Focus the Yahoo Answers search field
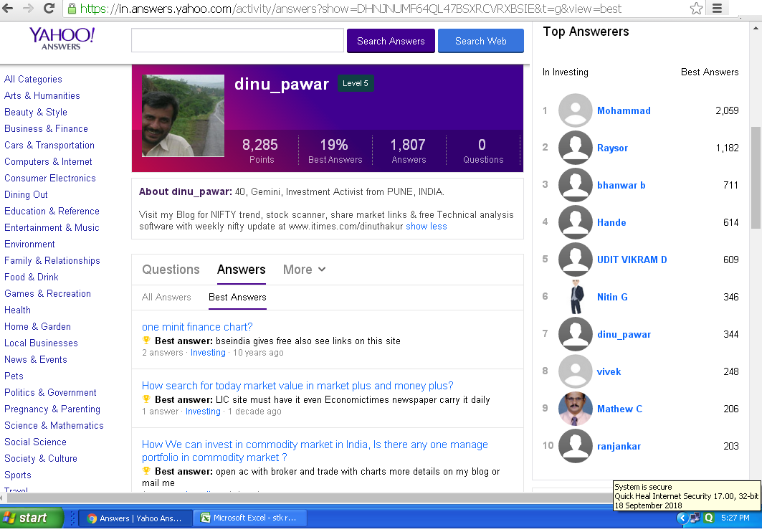Viewport: 767px width, 532px height. point(238,40)
